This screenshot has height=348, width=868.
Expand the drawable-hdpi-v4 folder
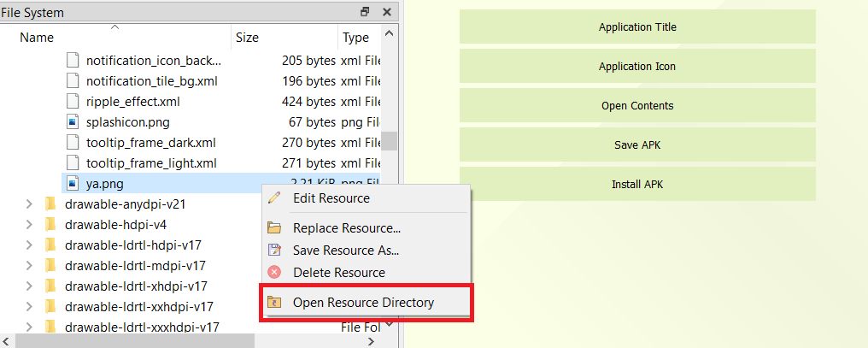pyautogui.click(x=29, y=225)
